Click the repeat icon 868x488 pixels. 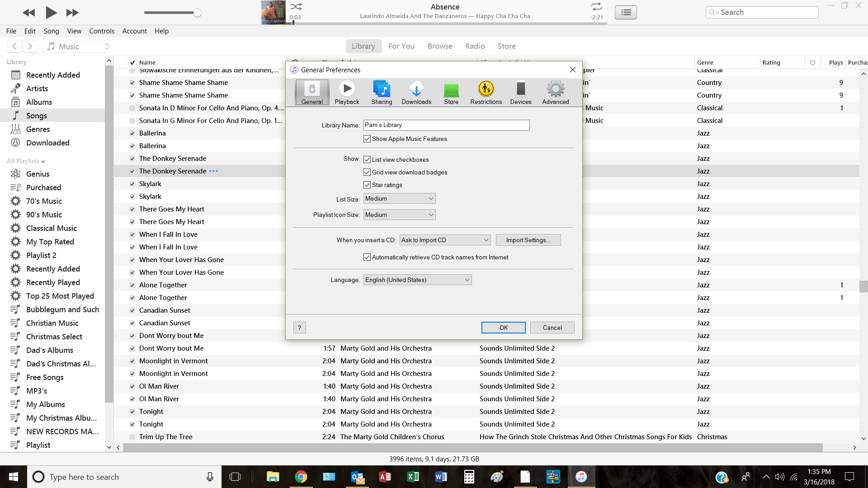(x=596, y=7)
